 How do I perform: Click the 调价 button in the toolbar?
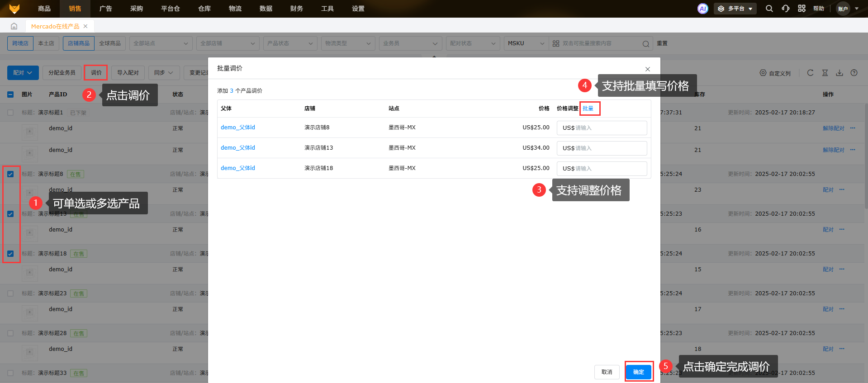tap(96, 73)
